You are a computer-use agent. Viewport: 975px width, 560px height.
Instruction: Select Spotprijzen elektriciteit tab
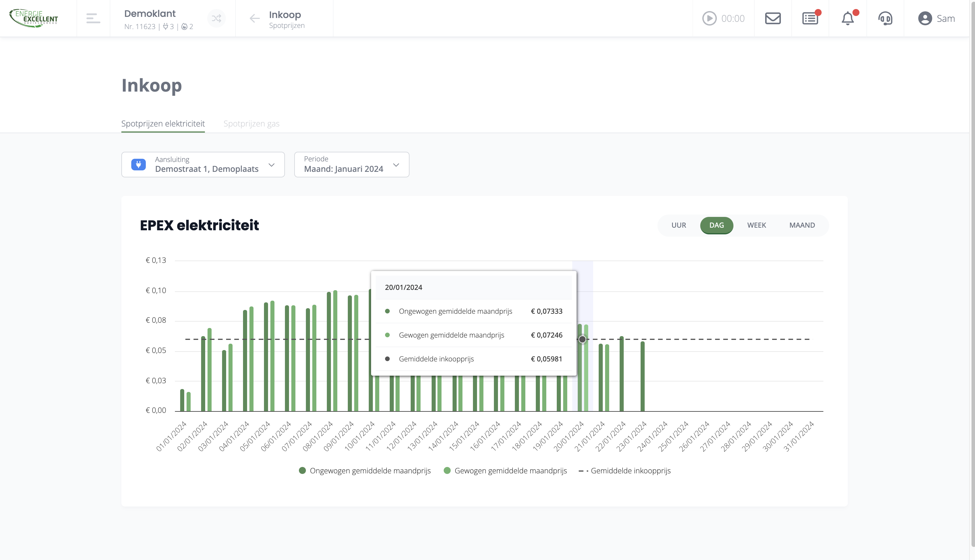163,124
